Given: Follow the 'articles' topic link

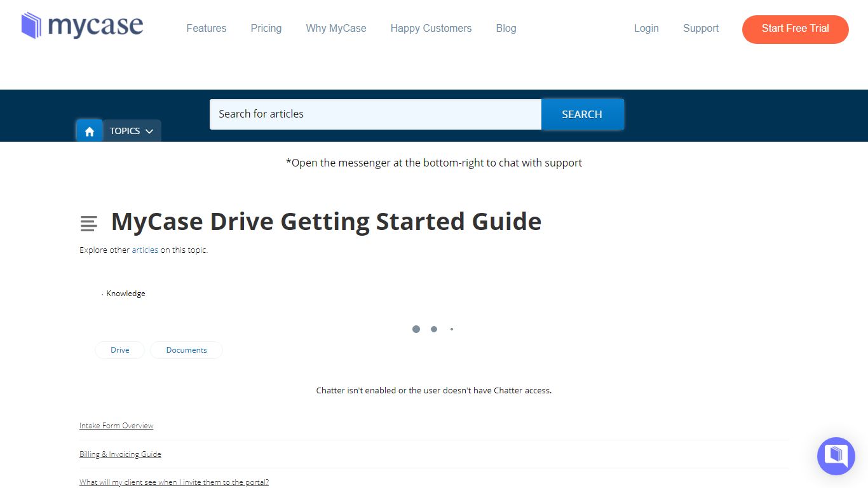Looking at the screenshot, I should [145, 250].
